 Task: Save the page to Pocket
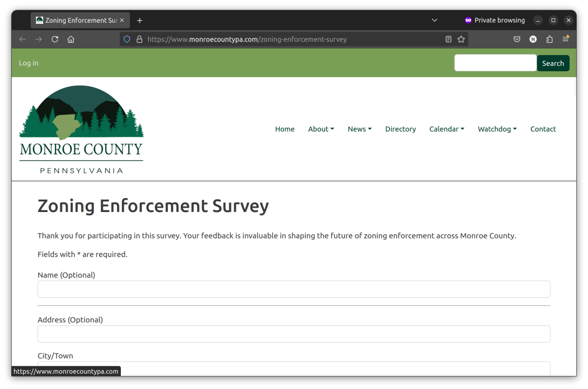point(517,39)
